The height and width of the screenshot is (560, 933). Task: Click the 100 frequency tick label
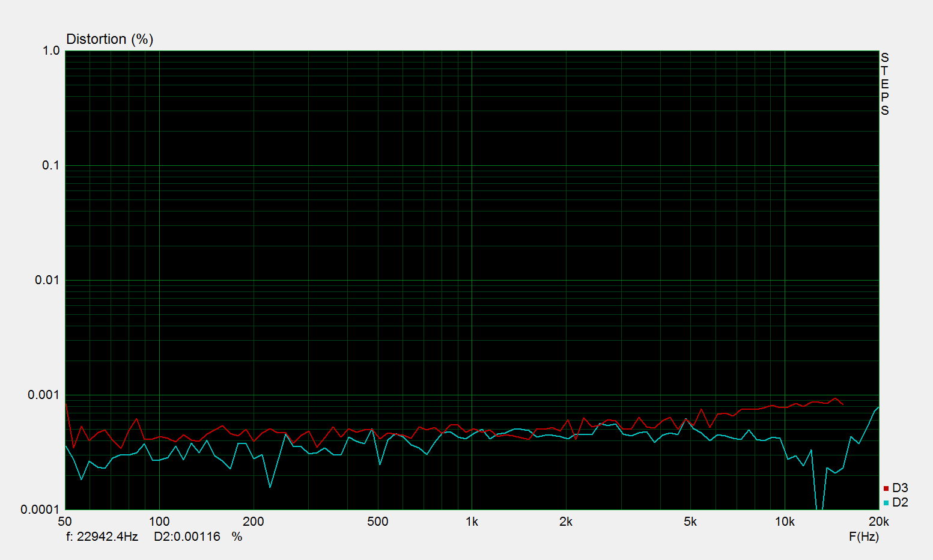(159, 522)
